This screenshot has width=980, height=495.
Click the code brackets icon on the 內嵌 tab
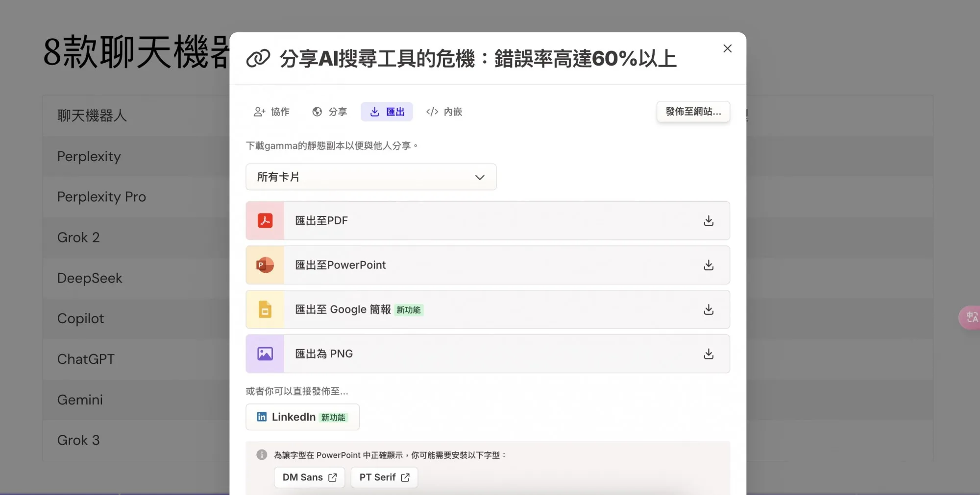(x=432, y=112)
